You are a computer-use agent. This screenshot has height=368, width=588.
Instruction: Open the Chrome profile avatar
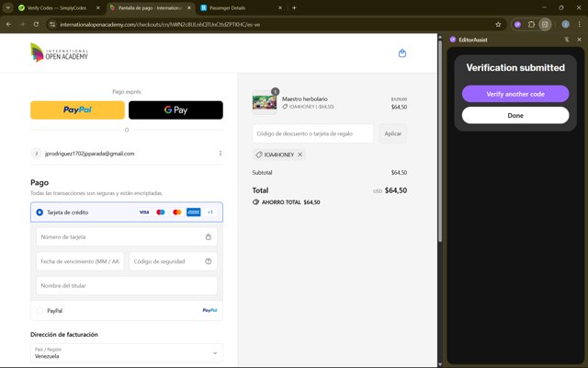(x=566, y=25)
